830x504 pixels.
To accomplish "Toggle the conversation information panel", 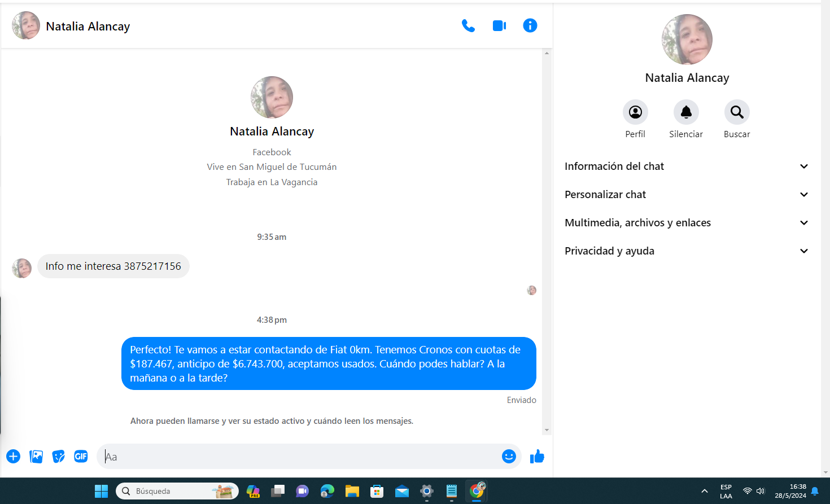I will click(530, 26).
